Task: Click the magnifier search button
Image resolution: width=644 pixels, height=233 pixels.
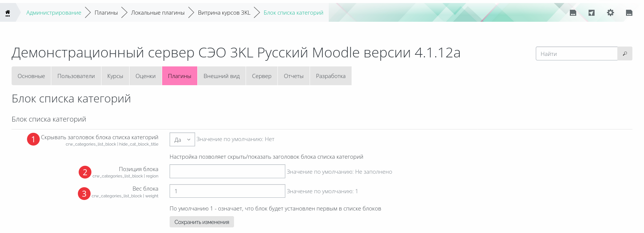Action: pyautogui.click(x=625, y=54)
